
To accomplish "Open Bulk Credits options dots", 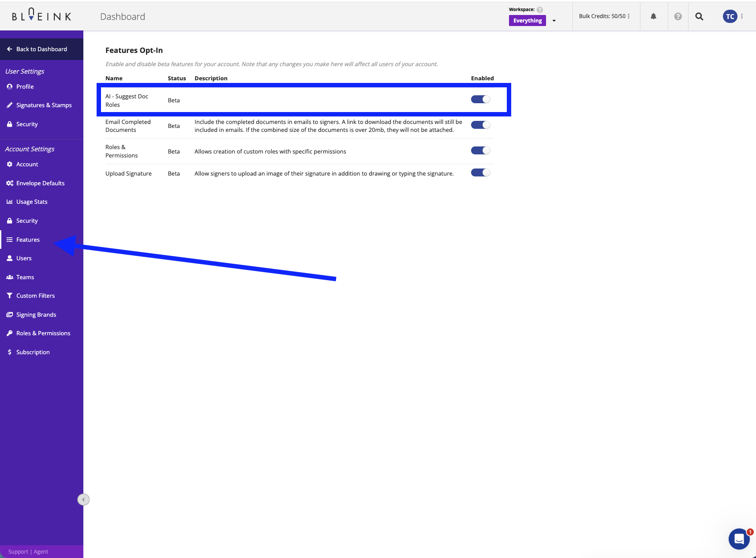I will point(629,16).
